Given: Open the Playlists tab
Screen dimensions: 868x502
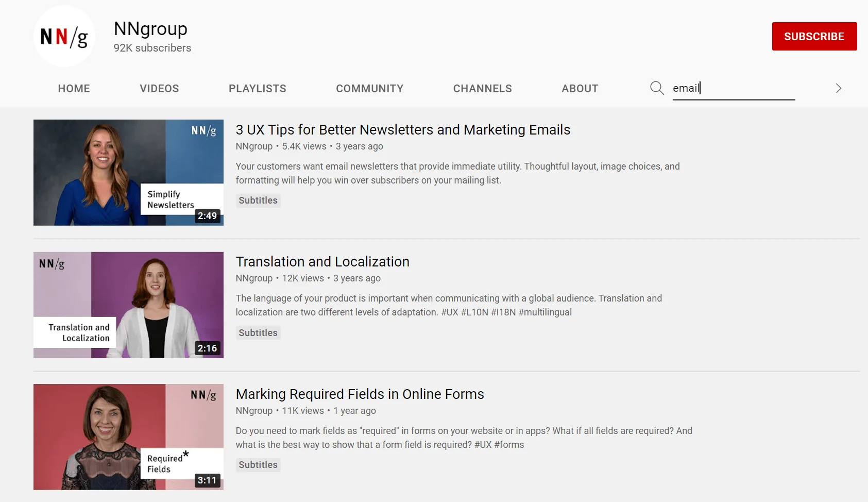Looking at the screenshot, I should point(258,89).
